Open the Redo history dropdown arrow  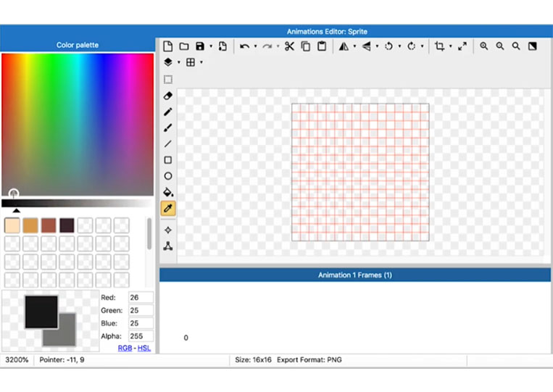(278, 46)
